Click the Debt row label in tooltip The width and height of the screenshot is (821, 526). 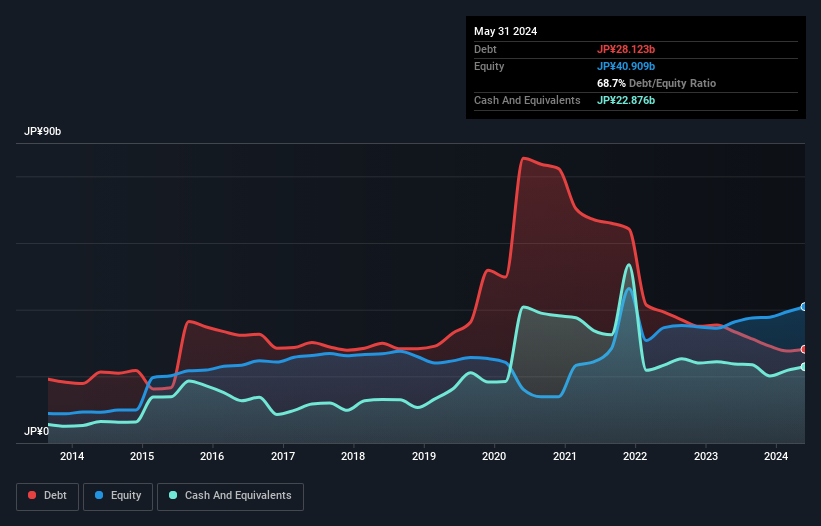[x=485, y=49]
